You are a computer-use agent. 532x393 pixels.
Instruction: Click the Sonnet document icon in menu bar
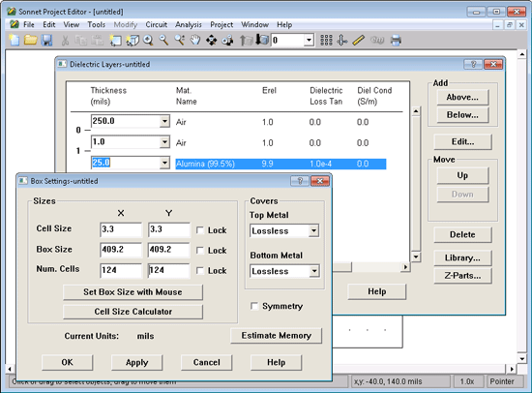click(15, 24)
